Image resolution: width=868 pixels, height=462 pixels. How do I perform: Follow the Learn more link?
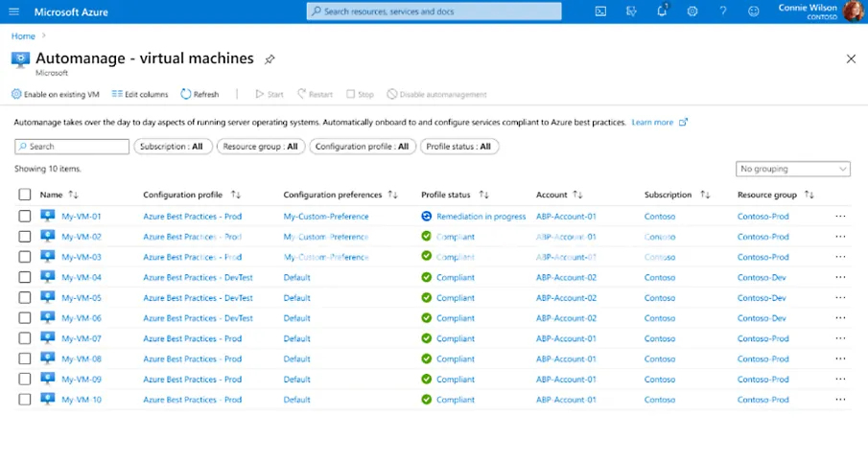click(653, 123)
